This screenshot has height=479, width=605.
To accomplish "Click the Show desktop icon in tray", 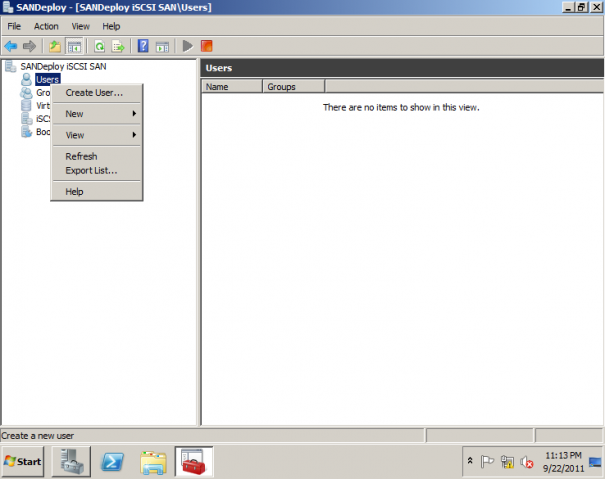I will click(595, 462).
